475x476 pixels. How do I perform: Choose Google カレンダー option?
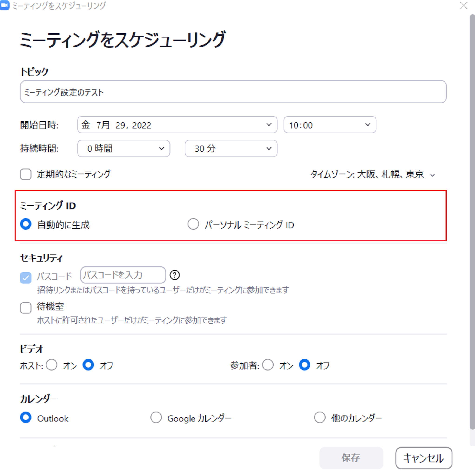click(x=156, y=418)
